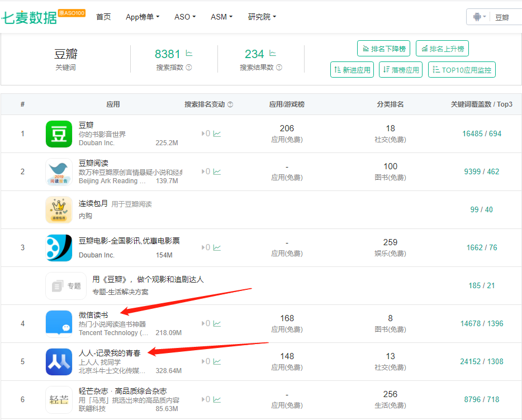Go to 首页 in the navigation bar
The height and width of the screenshot is (420, 522).
pyautogui.click(x=103, y=17)
